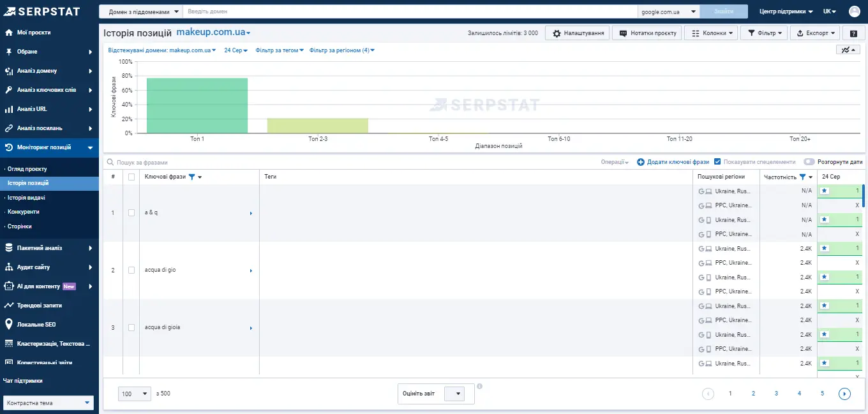Check the box for a & q row
Viewport: 868px width, 414px height.
coord(131,212)
